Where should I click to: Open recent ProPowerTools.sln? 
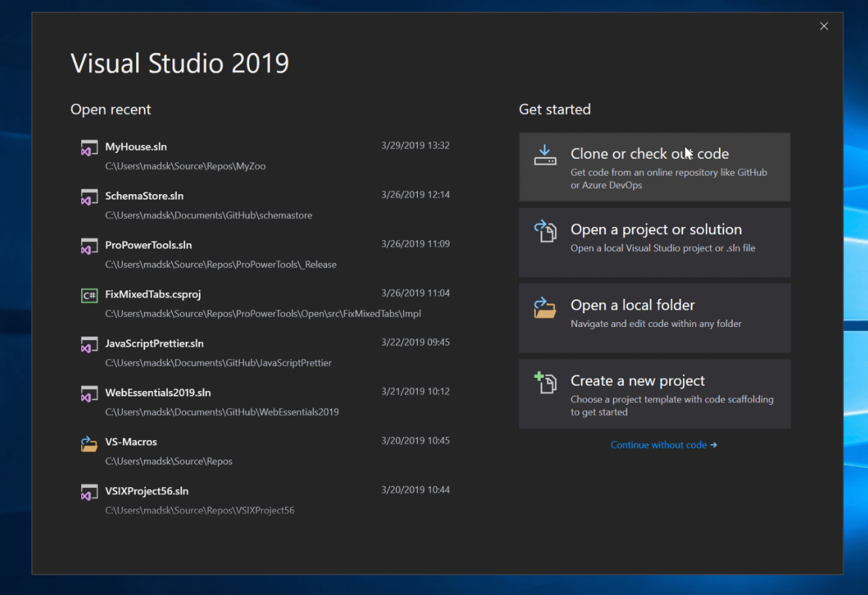148,245
